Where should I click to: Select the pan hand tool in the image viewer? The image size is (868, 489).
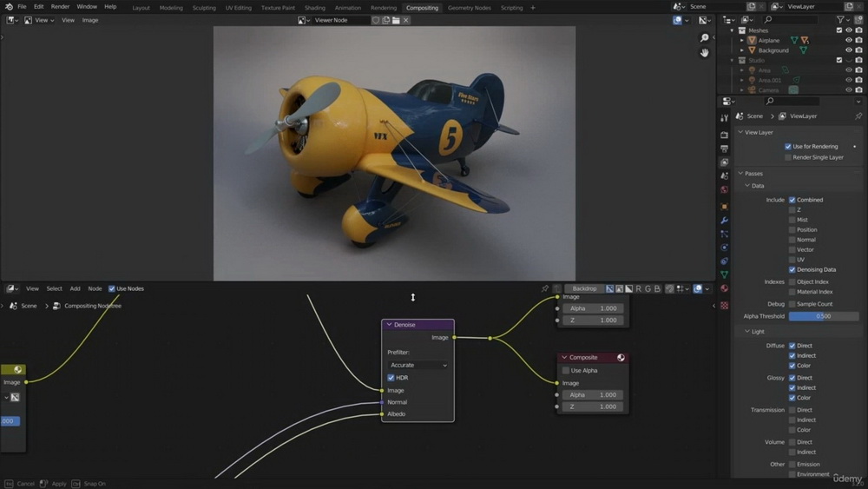coord(704,53)
